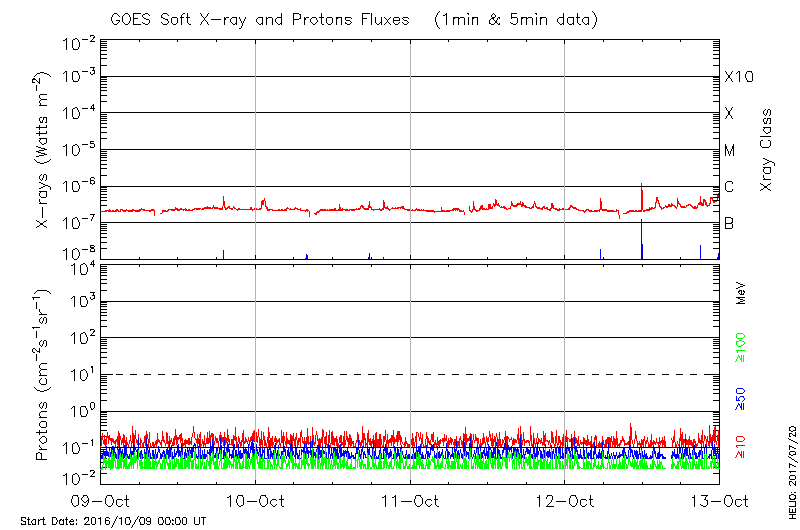The width and height of the screenshot is (800, 530).
Task: Click the '11-Oct' x-axis date label
Action: click(x=410, y=501)
